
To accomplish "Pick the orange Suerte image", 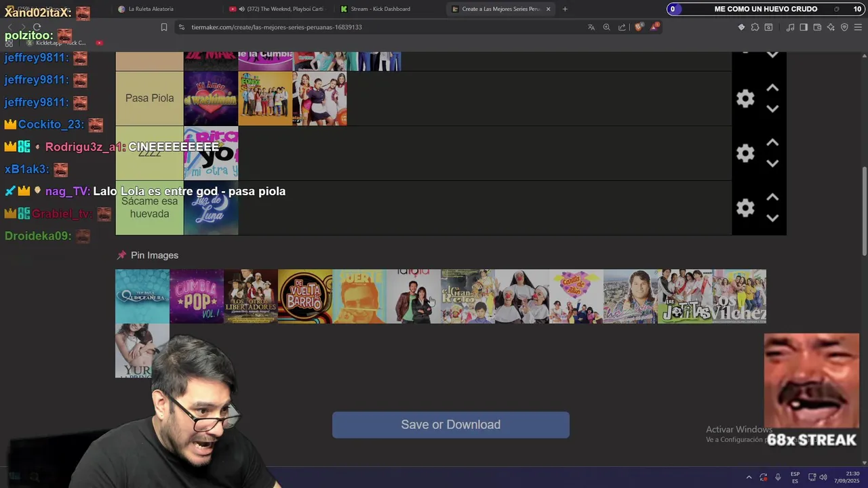I will [x=359, y=296].
